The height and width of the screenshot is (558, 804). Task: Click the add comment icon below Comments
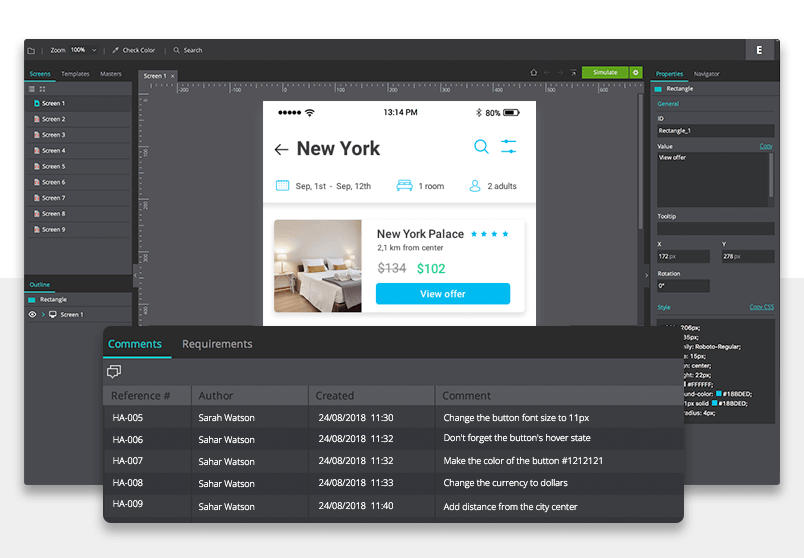(114, 371)
